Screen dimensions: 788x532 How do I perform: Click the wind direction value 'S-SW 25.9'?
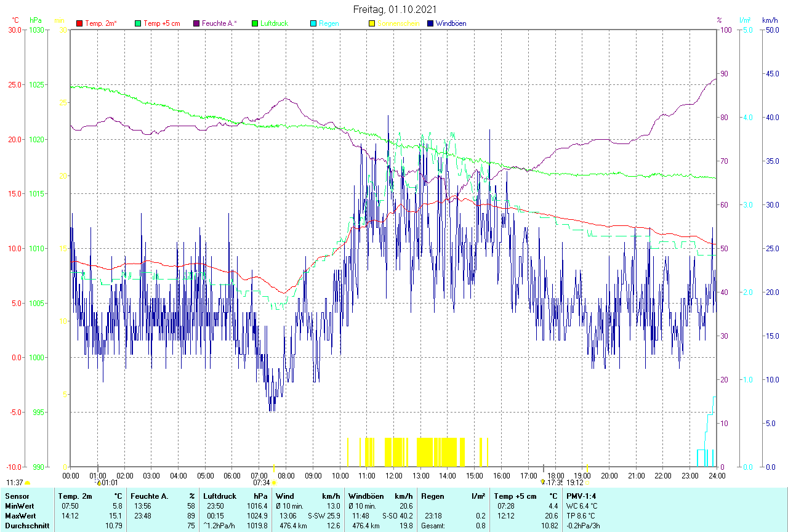[x=324, y=516]
